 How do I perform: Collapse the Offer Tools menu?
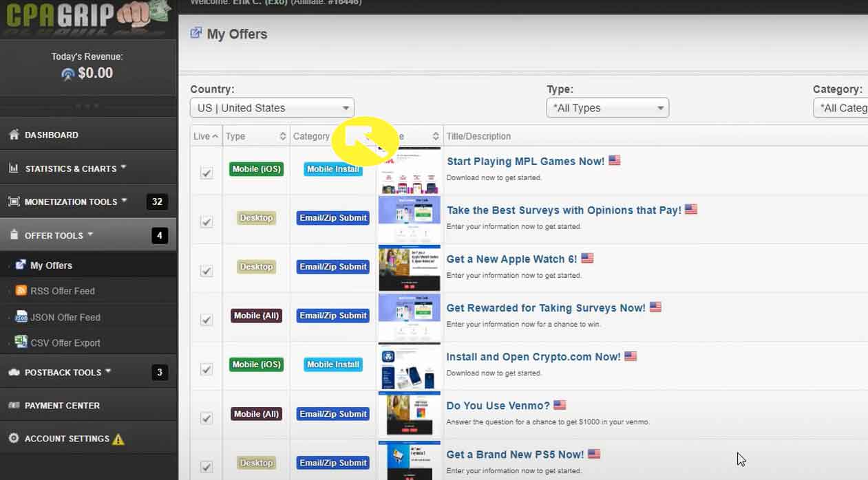pos(89,234)
